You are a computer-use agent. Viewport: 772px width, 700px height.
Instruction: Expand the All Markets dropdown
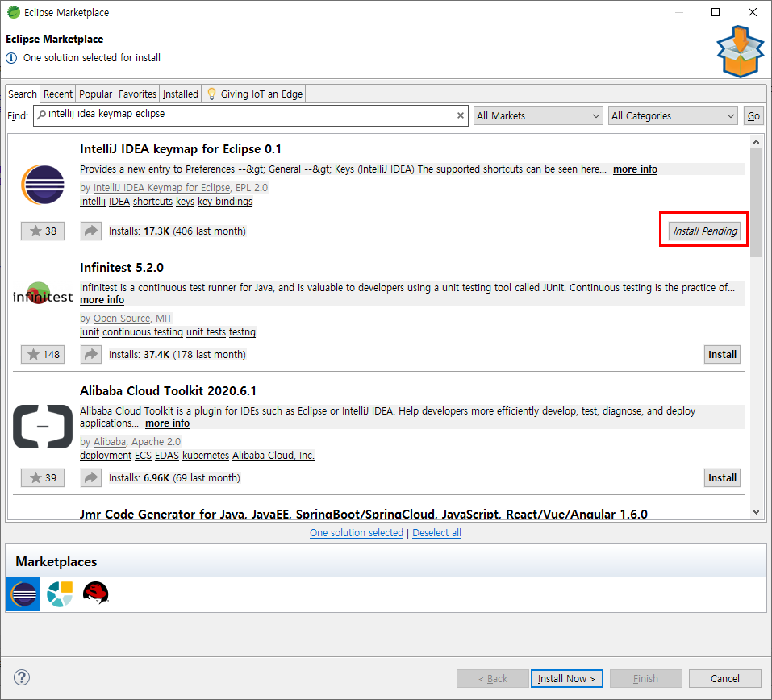click(x=538, y=115)
